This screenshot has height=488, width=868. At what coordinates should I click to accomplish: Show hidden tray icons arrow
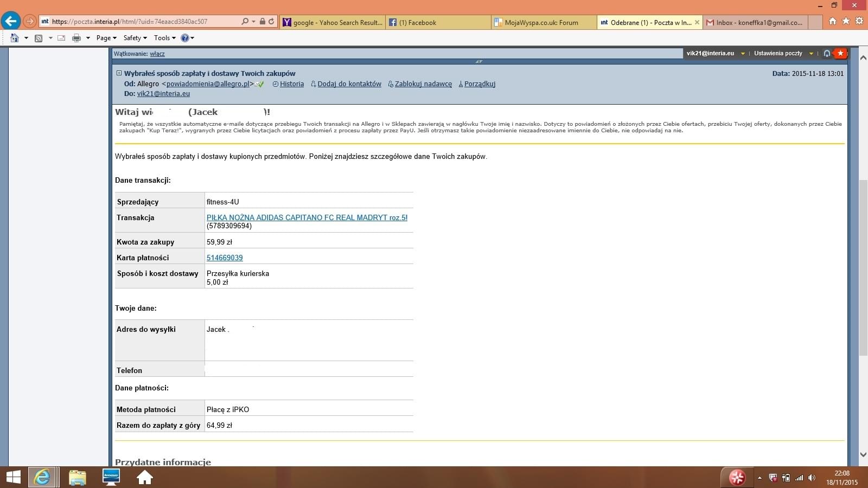pos(759,478)
